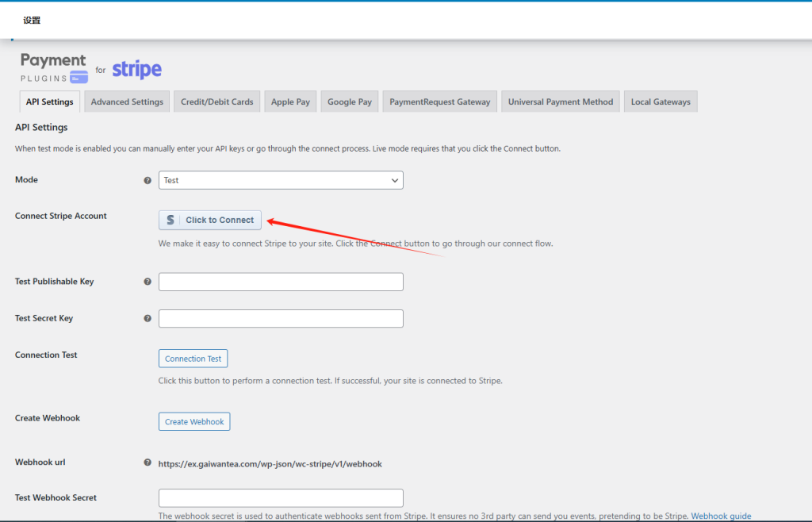Open the Credit/Debit Cards tab
Screen dimensions: 812x522
point(216,102)
